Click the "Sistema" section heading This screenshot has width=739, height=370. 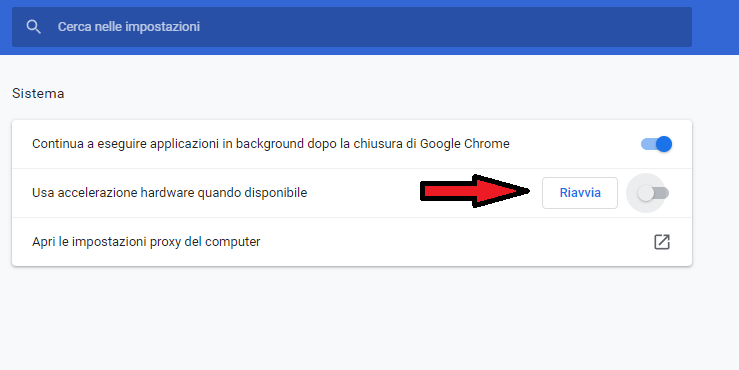[x=38, y=93]
